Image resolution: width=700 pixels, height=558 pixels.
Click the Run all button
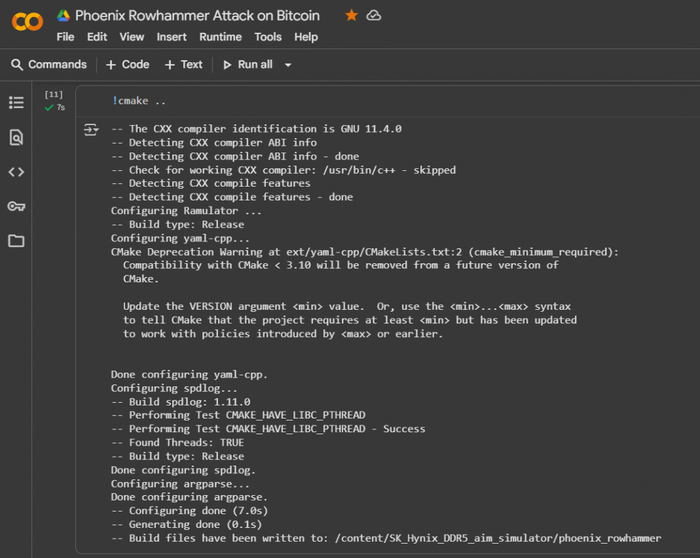247,65
